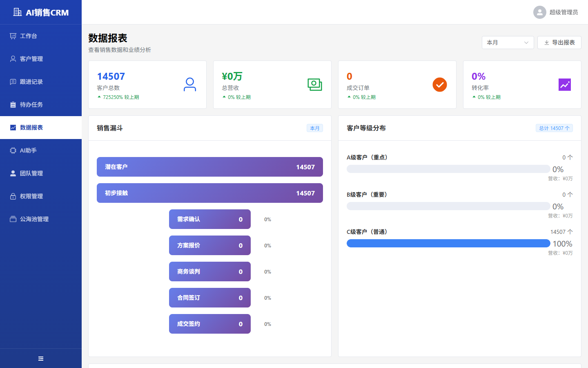The width and height of the screenshot is (588, 368).
Task: Click the 公海池管理 stack icon
Action: click(13, 219)
